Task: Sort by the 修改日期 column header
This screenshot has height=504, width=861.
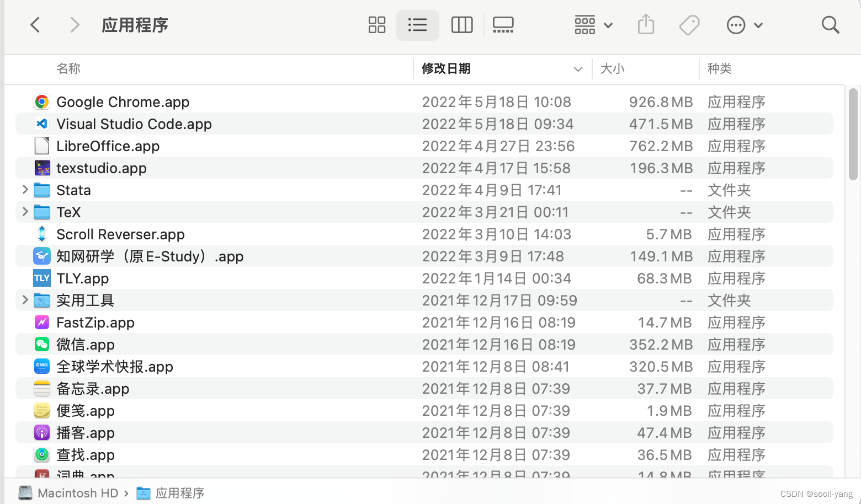Action: point(446,69)
